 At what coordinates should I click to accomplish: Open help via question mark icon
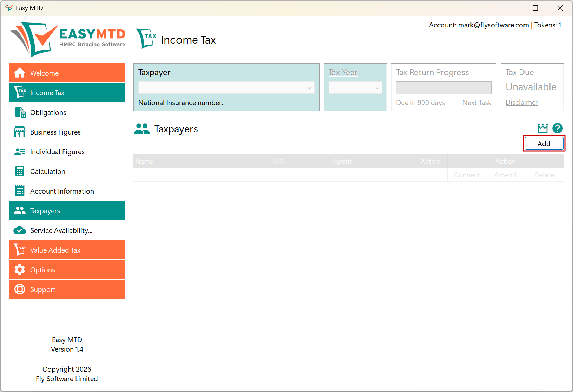(x=558, y=128)
